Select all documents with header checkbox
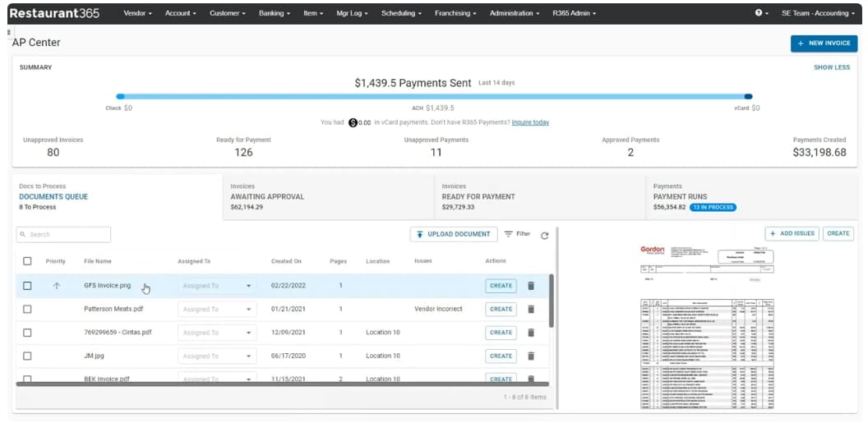This screenshot has width=868, height=423. point(27,261)
